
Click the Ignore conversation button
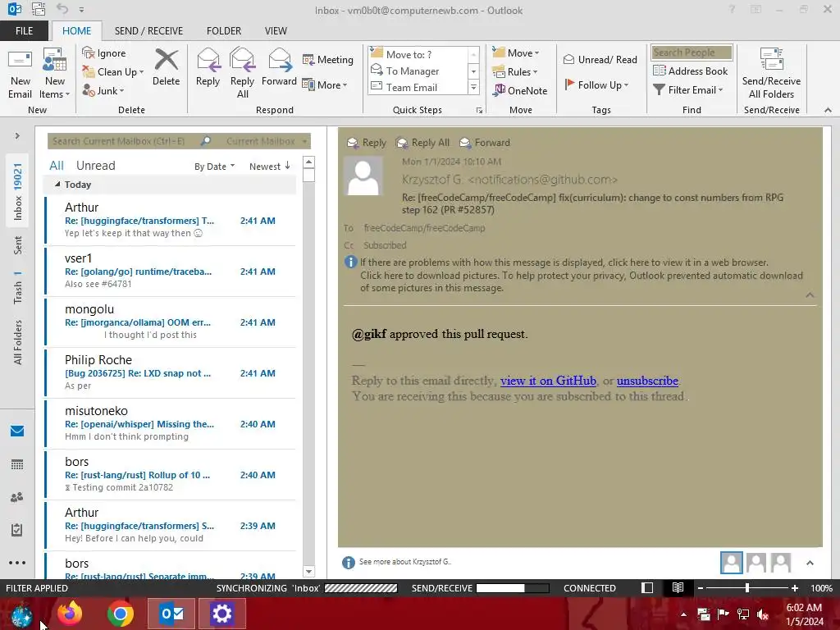click(104, 53)
